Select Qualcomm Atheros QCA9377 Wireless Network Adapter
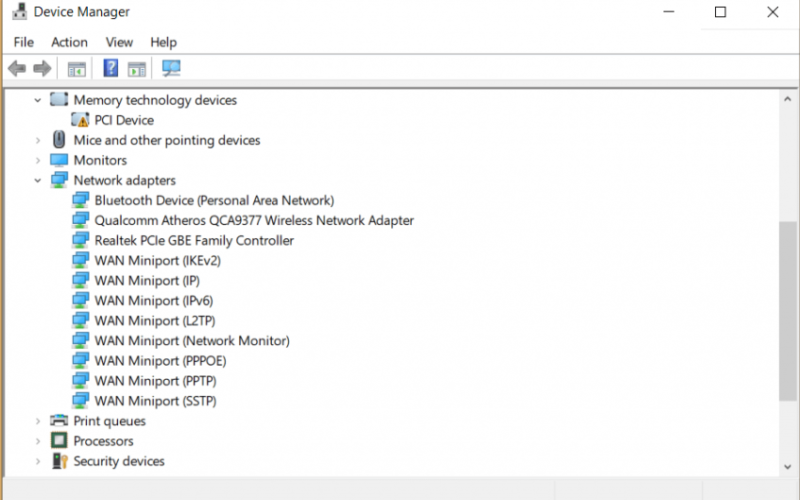800x500 pixels. (x=254, y=220)
